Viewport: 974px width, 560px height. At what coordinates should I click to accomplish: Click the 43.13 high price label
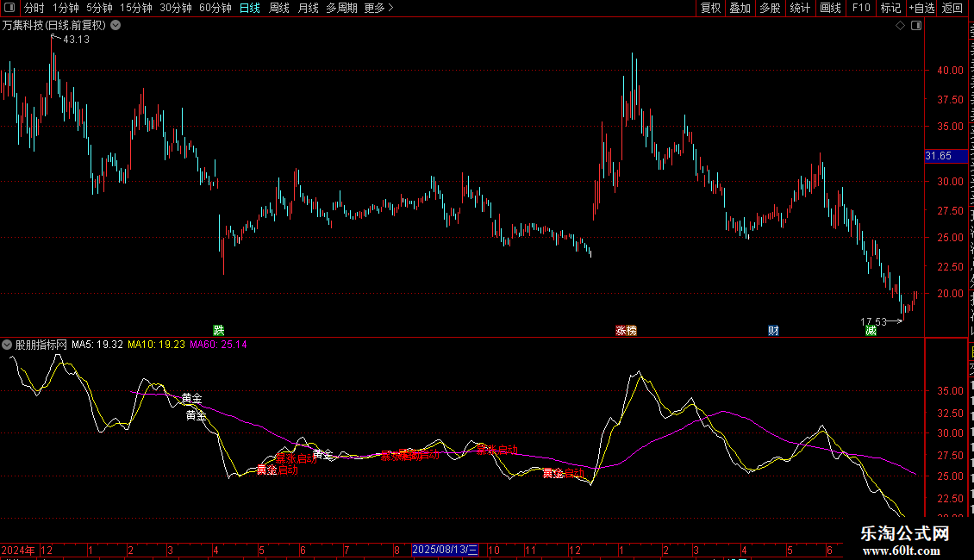coord(77,40)
